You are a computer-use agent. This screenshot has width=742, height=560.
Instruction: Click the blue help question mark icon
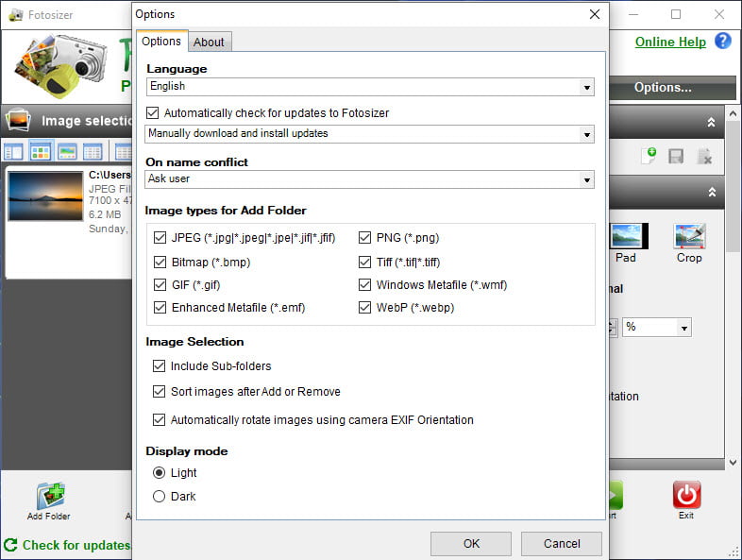coord(722,42)
